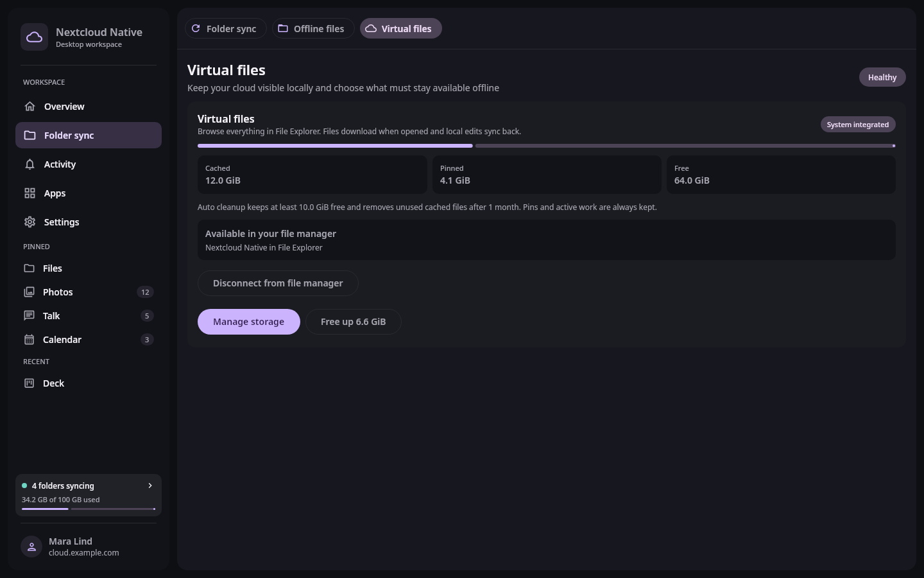Viewport: 924px width, 578px height.
Task: Click the cloud.example.com account text
Action: [84, 552]
